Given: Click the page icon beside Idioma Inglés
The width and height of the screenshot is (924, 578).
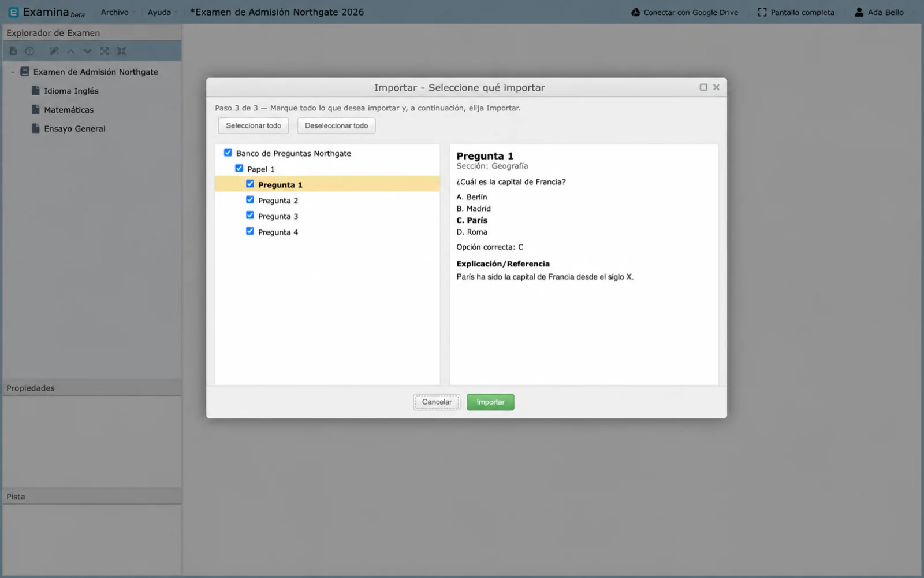Looking at the screenshot, I should [36, 91].
